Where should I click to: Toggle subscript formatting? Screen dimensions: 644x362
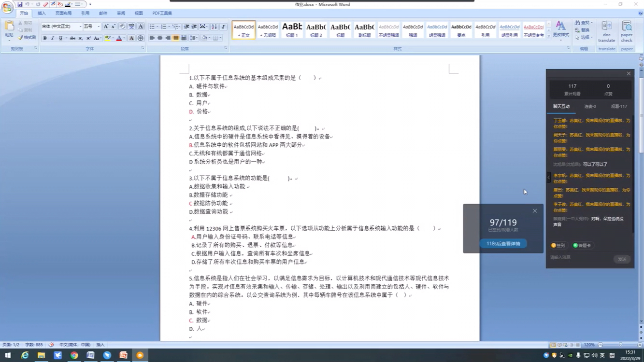[x=80, y=38]
